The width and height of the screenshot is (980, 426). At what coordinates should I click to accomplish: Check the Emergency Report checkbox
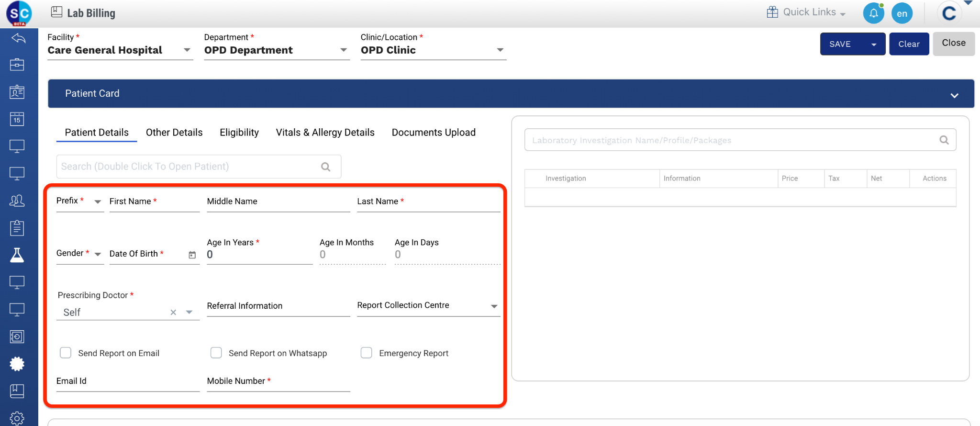(x=367, y=353)
